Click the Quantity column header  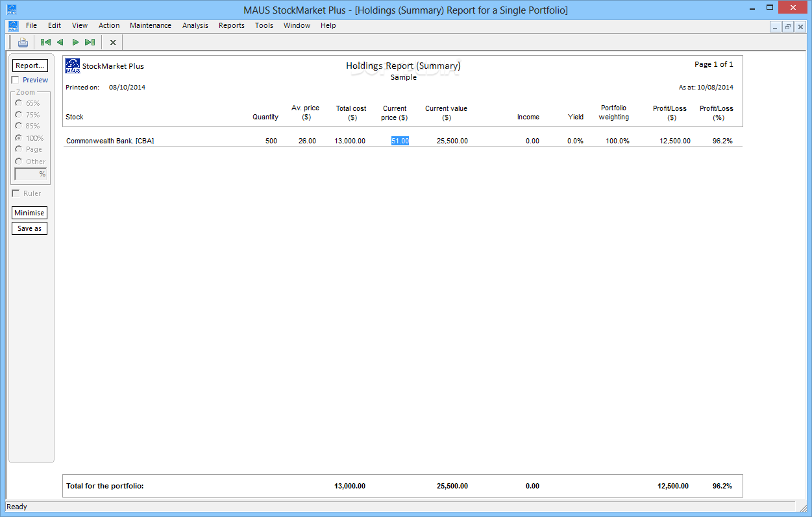[265, 117]
